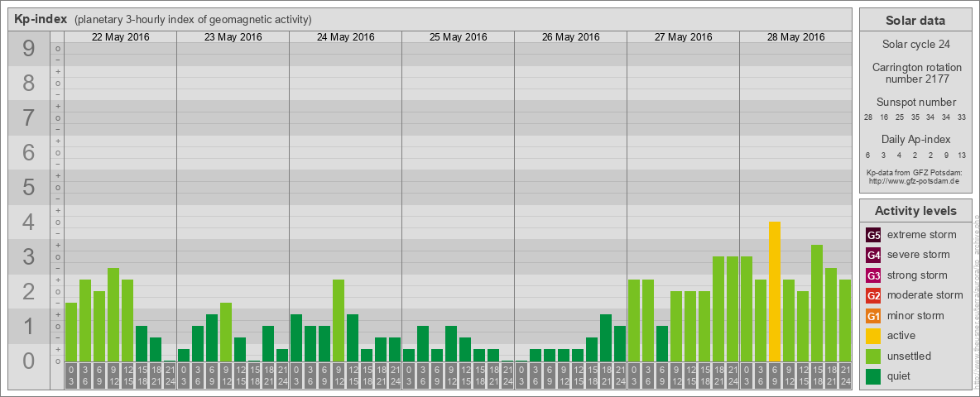Click the 21-24 hour label under 28 May
The width and height of the screenshot is (980, 397).
845,376
